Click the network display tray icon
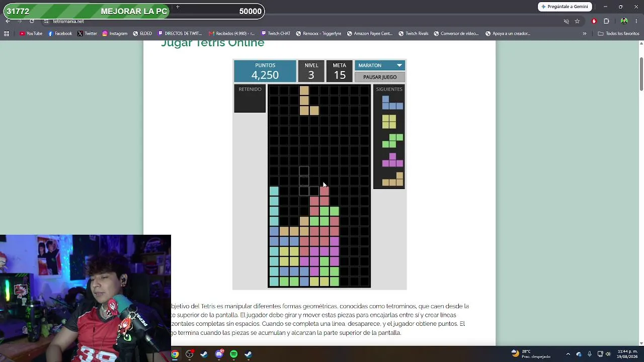Viewport: 644px width, 362px height. click(599, 354)
